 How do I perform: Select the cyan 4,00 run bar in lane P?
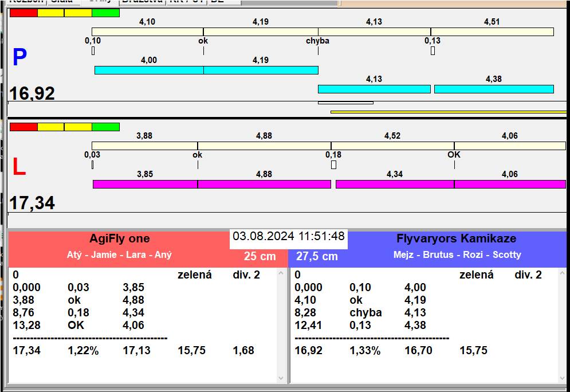149,70
